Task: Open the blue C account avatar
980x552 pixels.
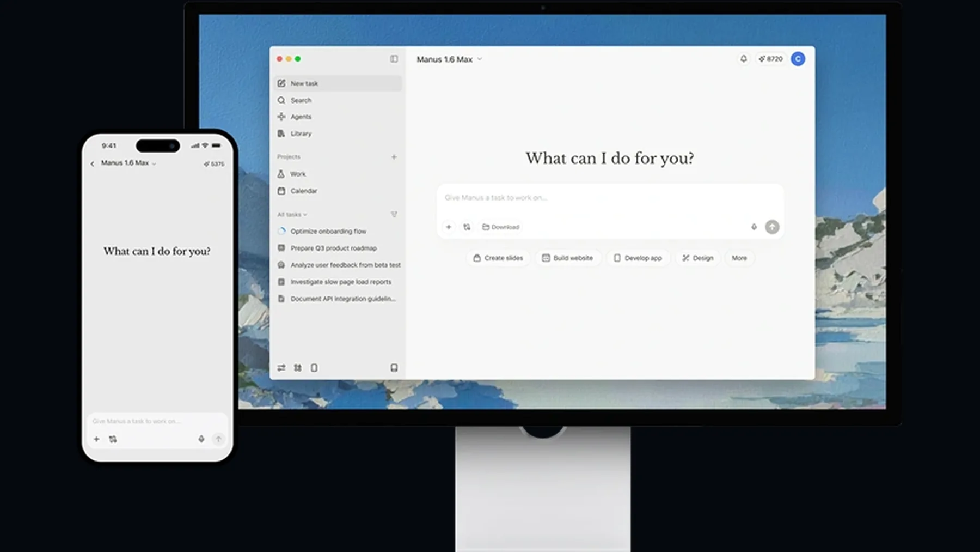Action: 798,59
